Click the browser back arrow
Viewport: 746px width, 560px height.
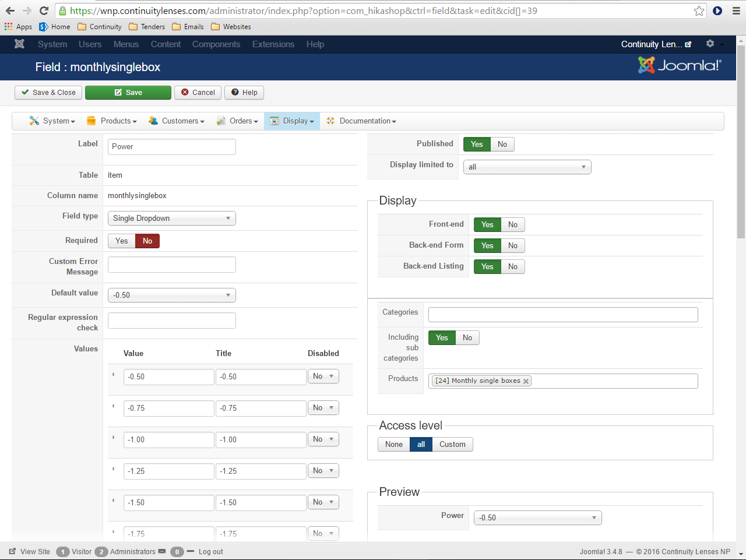(10, 10)
